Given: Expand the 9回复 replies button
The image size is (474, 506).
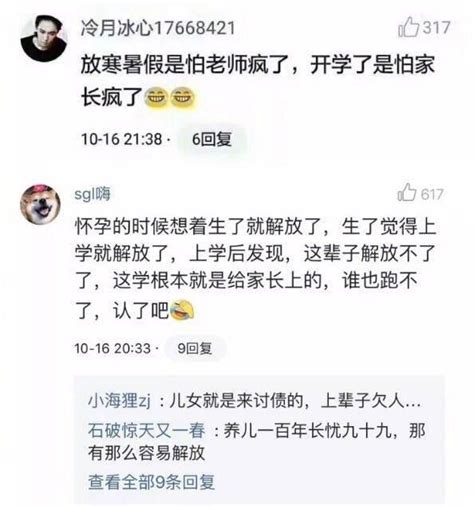Looking at the screenshot, I should click(195, 348).
